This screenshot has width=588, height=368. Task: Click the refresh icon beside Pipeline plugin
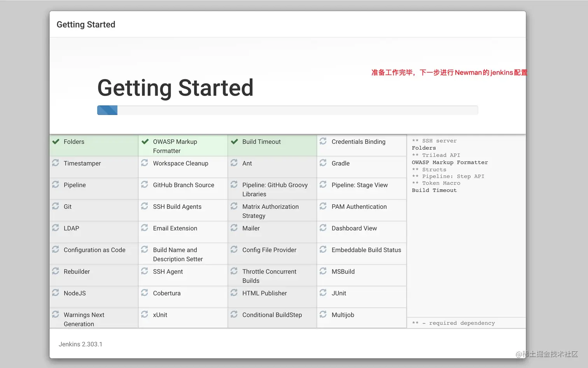click(x=56, y=185)
